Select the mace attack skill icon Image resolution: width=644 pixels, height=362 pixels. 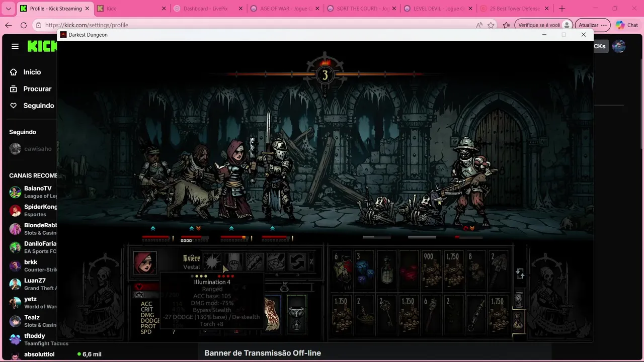[x=255, y=261]
